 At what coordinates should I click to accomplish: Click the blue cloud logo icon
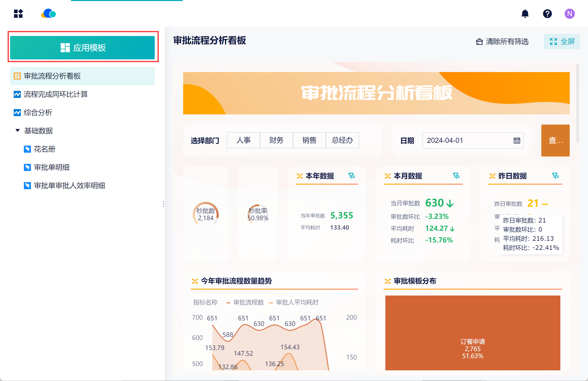48,14
